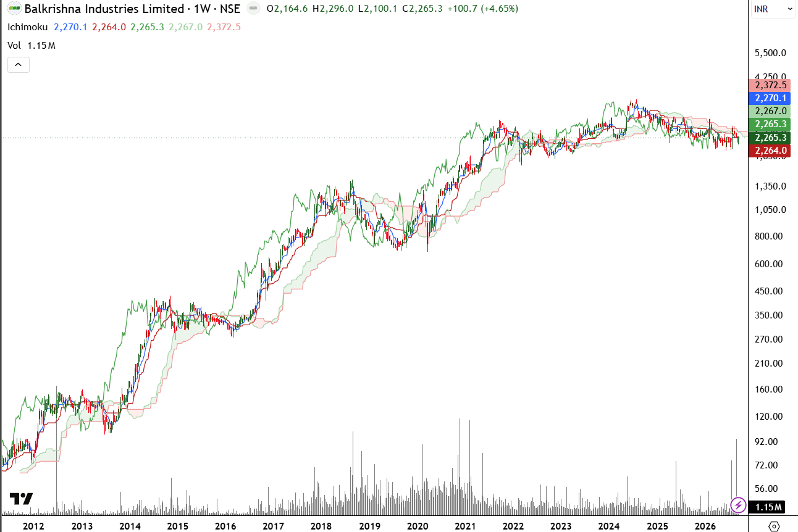798x532 pixels.
Task: Click the 2022 label on time axis
Action: (513, 526)
